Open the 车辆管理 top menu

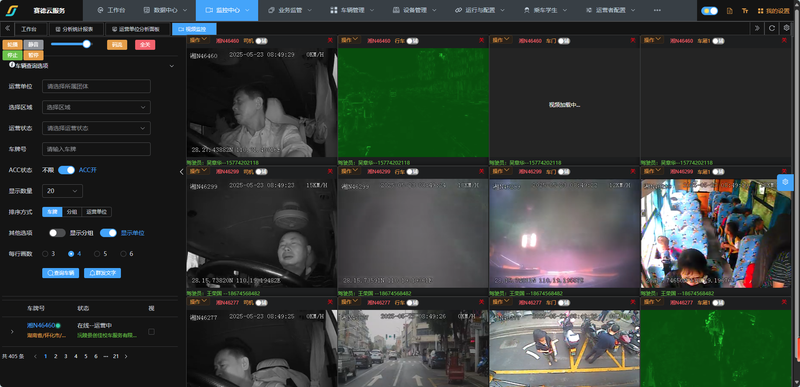pos(352,10)
